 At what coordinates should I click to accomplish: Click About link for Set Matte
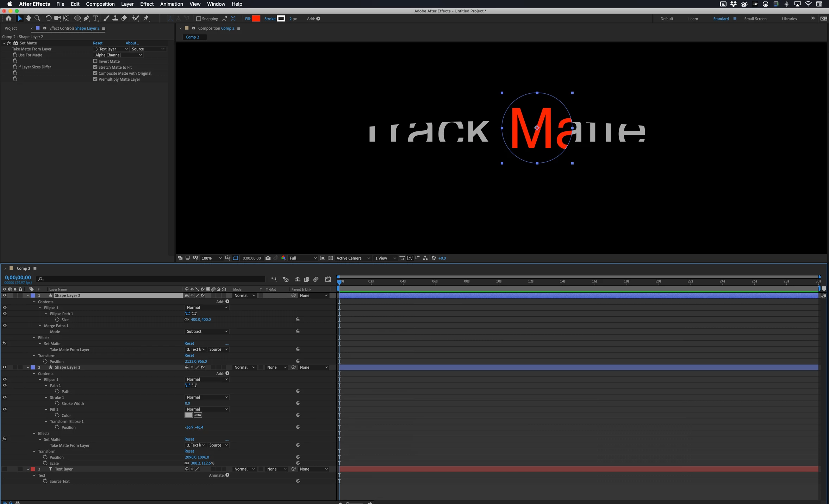coord(132,43)
